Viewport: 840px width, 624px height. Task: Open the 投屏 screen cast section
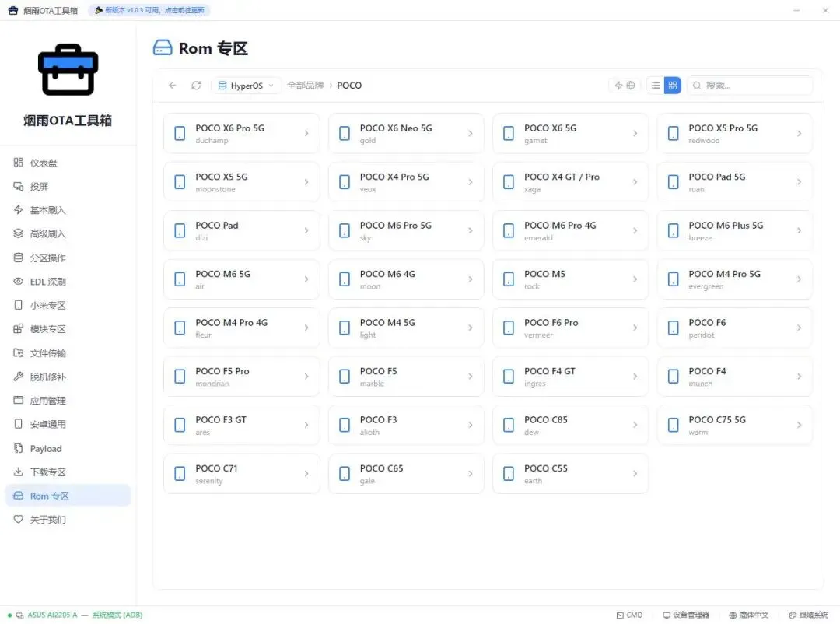(x=68, y=186)
